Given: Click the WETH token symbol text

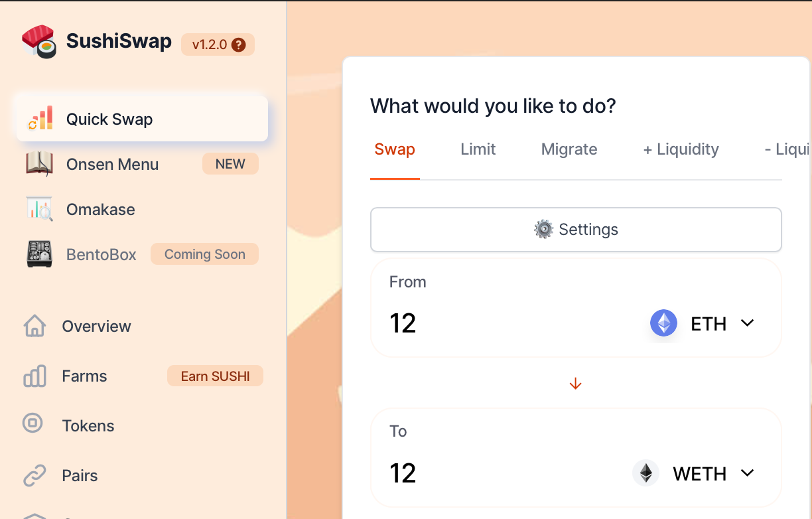Looking at the screenshot, I should 700,474.
